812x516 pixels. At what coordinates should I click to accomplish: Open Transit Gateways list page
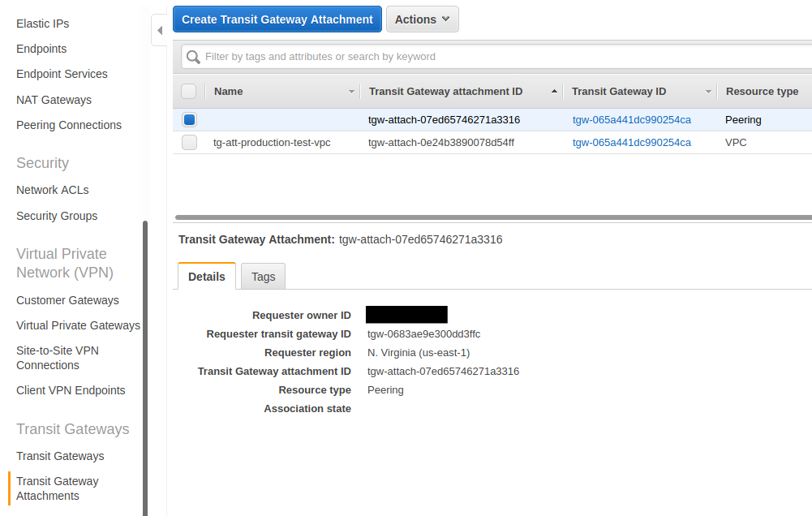pyautogui.click(x=60, y=456)
